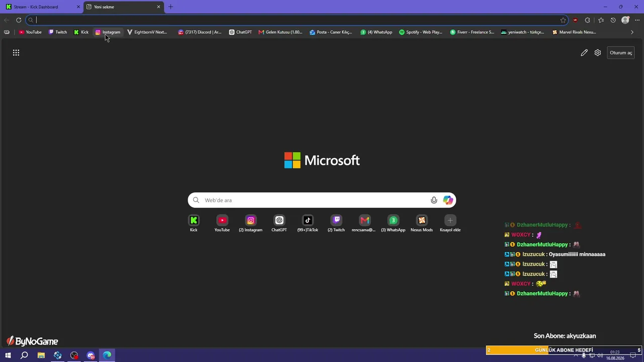Click Kısayol ekle to add shortcut
644x362 pixels.
[x=450, y=224]
